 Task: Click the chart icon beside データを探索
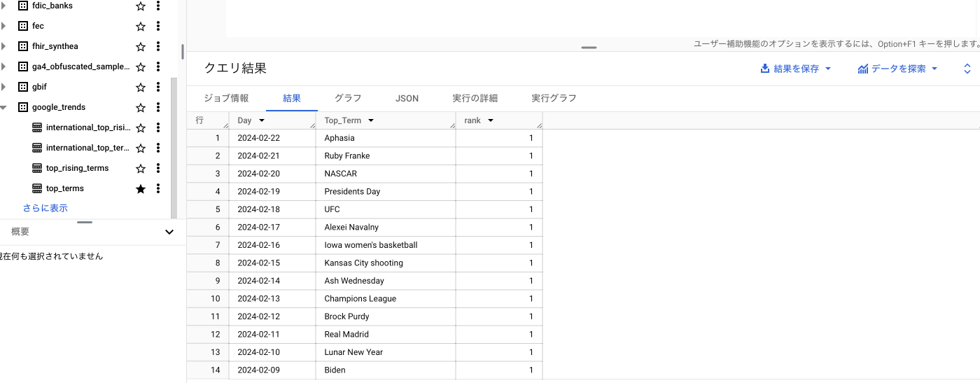pos(863,69)
